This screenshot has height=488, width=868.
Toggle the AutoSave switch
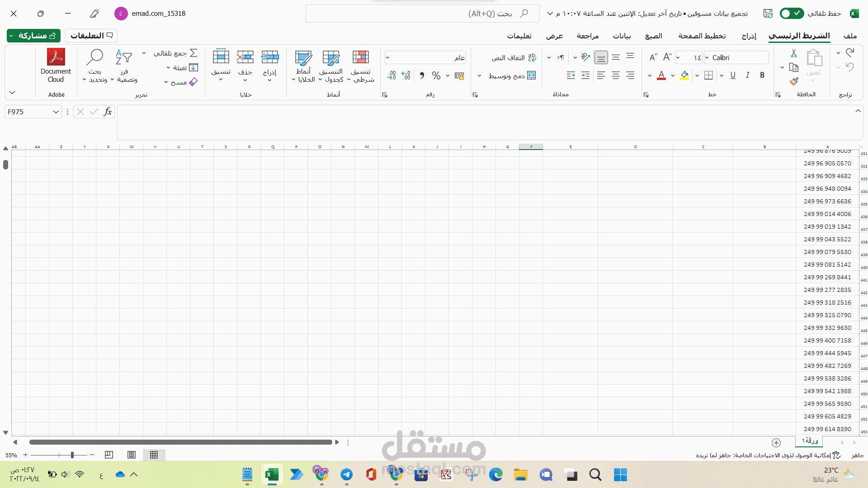792,14
